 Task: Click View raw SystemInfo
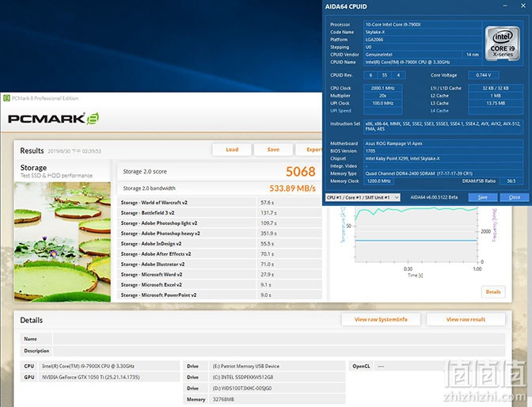[381, 319]
